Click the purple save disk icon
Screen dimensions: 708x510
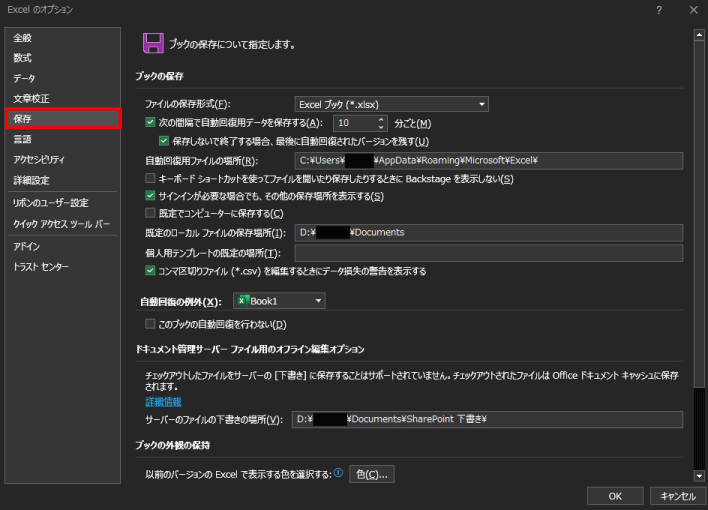pos(153,43)
